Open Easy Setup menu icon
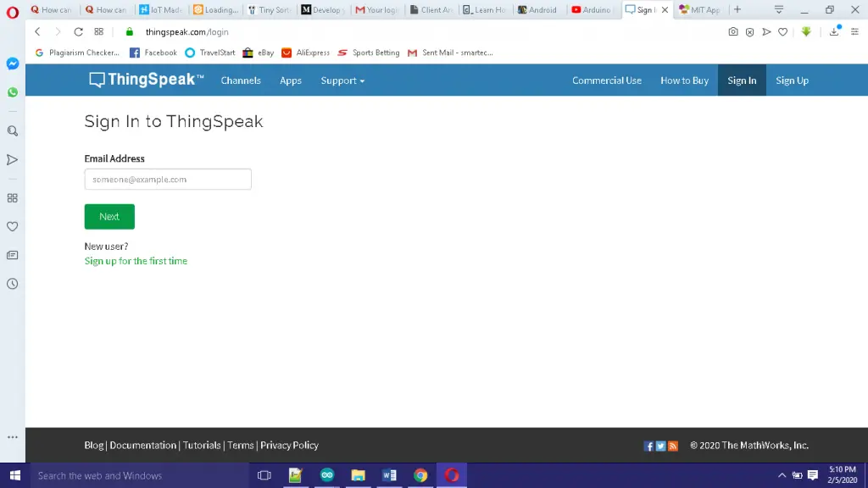868x488 pixels. point(854,32)
